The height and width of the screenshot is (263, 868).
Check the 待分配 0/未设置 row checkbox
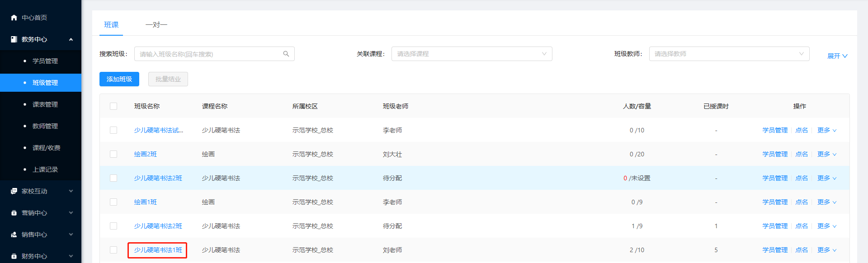(x=113, y=178)
